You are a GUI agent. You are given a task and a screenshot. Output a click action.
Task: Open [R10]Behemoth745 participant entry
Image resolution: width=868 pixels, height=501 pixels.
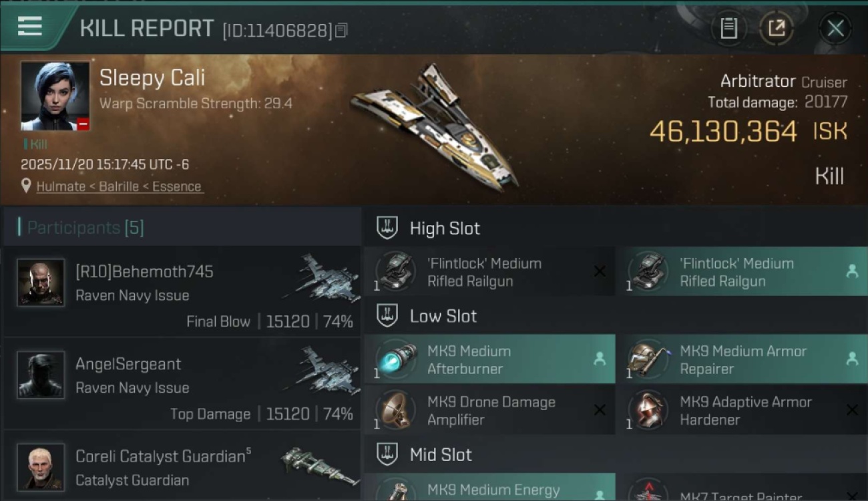coord(182,291)
